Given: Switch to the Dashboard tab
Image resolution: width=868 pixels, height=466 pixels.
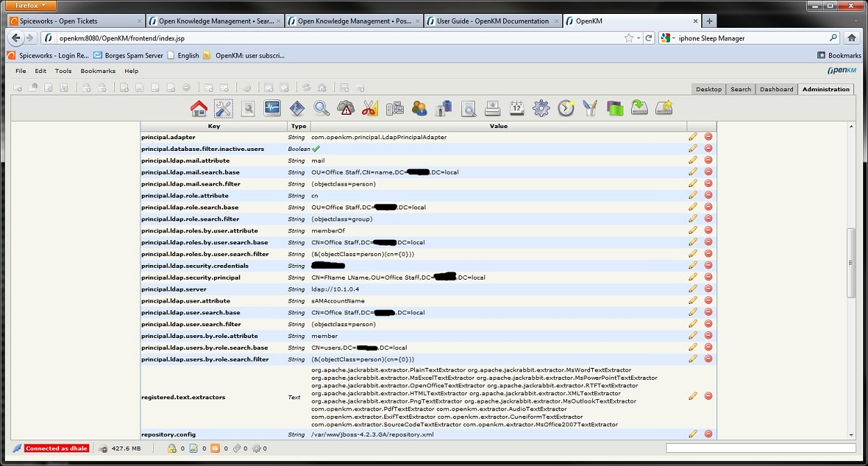Looking at the screenshot, I should (776, 89).
